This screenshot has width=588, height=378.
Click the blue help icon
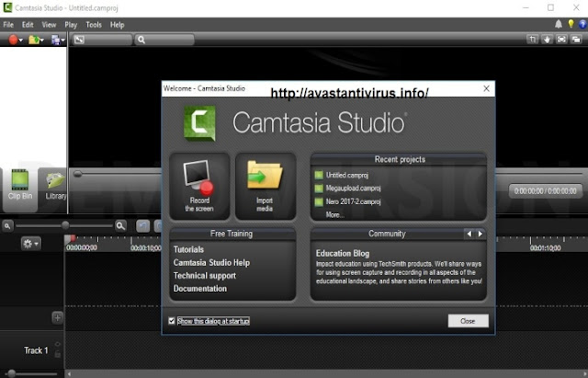point(582,25)
